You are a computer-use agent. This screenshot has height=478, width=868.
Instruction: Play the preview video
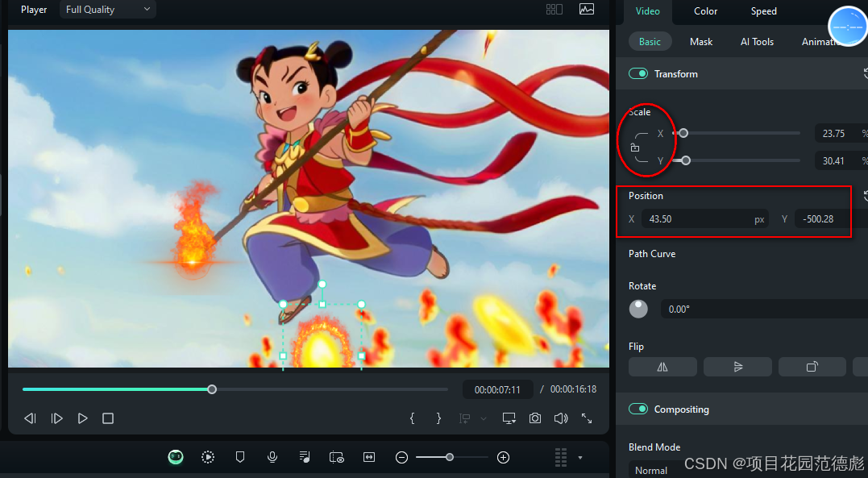click(82, 418)
